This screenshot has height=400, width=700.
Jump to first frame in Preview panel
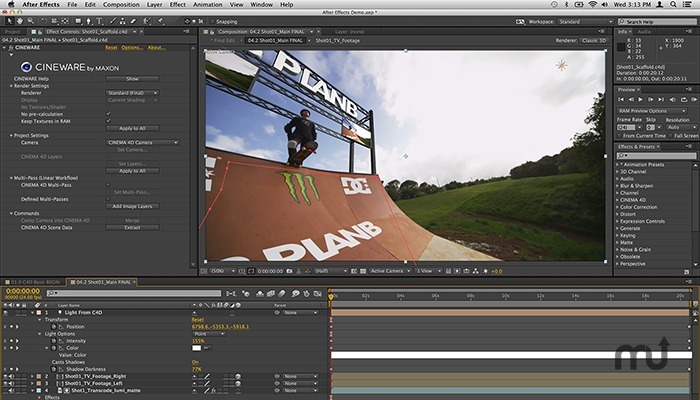tap(621, 100)
